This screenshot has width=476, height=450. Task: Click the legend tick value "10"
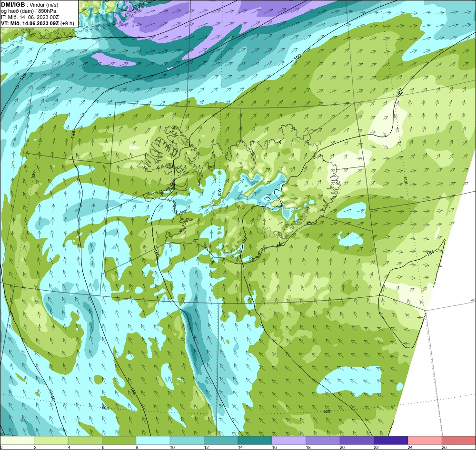[x=172, y=447]
